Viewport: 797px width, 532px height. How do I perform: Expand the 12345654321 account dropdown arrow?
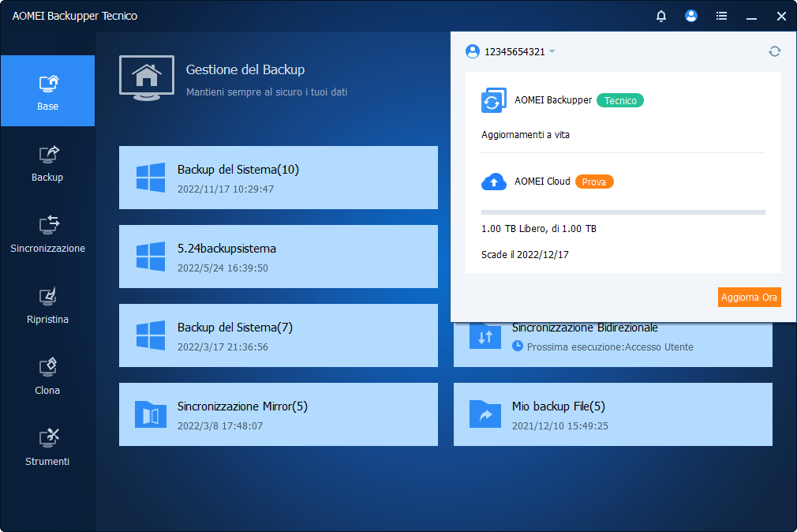point(552,51)
